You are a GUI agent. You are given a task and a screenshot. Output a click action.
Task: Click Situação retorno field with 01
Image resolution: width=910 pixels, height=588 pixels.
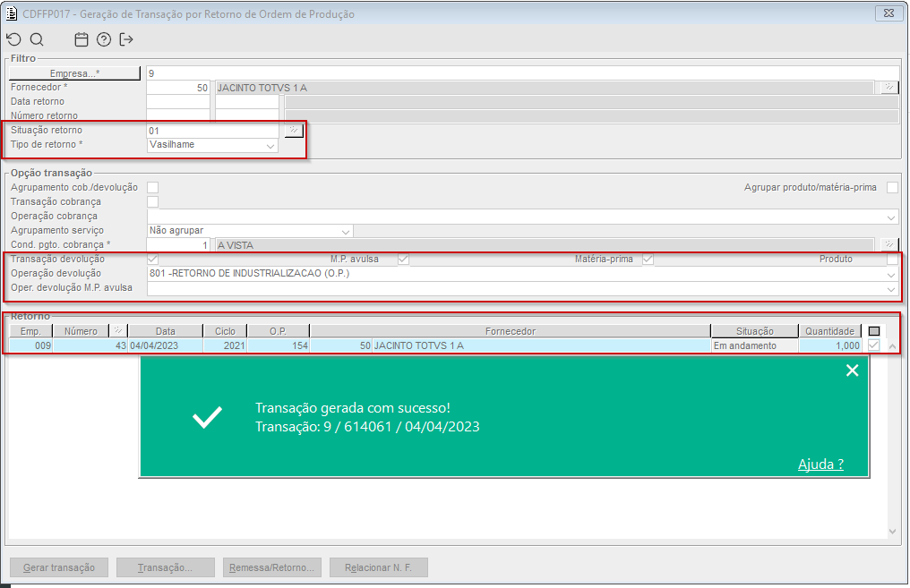tap(213, 131)
